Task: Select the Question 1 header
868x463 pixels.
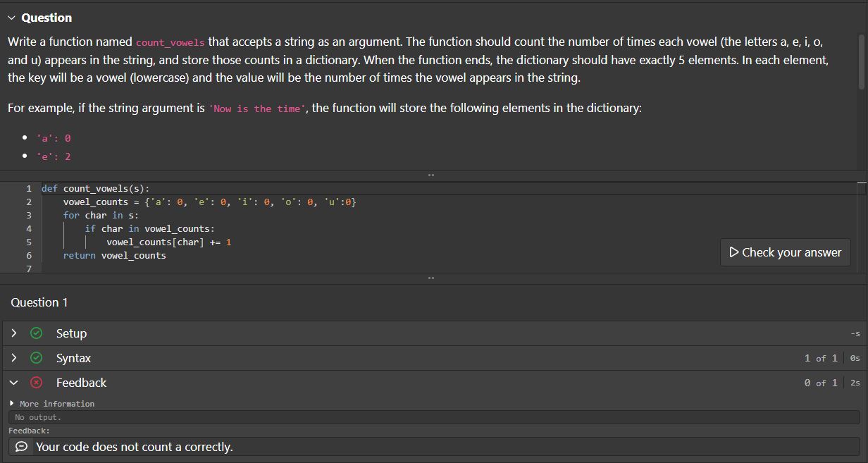Action: (39, 302)
